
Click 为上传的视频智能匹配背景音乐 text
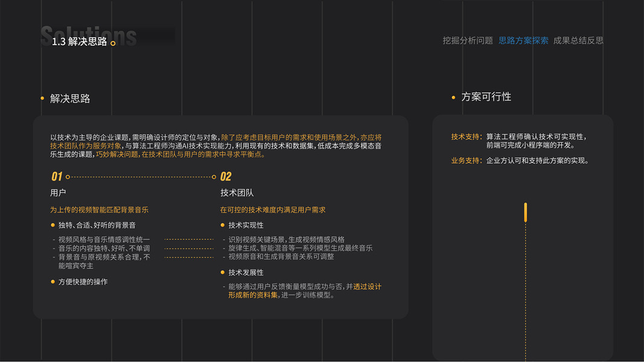coord(100,210)
